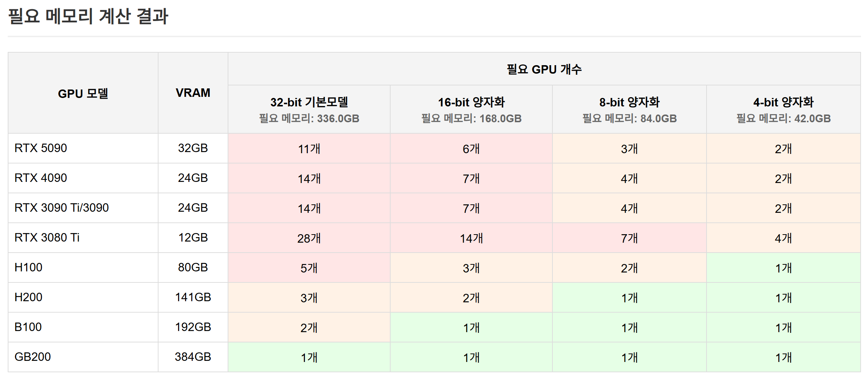Viewport: 868px width, 380px height.
Task: Click RTX 4090's 16-bit '7개' cell
Action: pyautogui.click(x=472, y=178)
